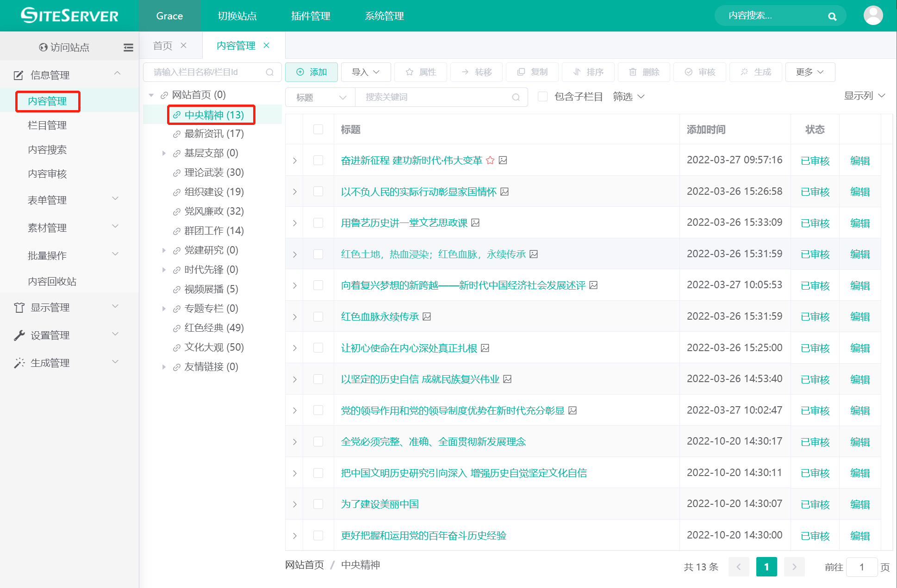
Task: Click the magnifier icon in 内容搜索 search bar
Action: pyautogui.click(x=832, y=16)
